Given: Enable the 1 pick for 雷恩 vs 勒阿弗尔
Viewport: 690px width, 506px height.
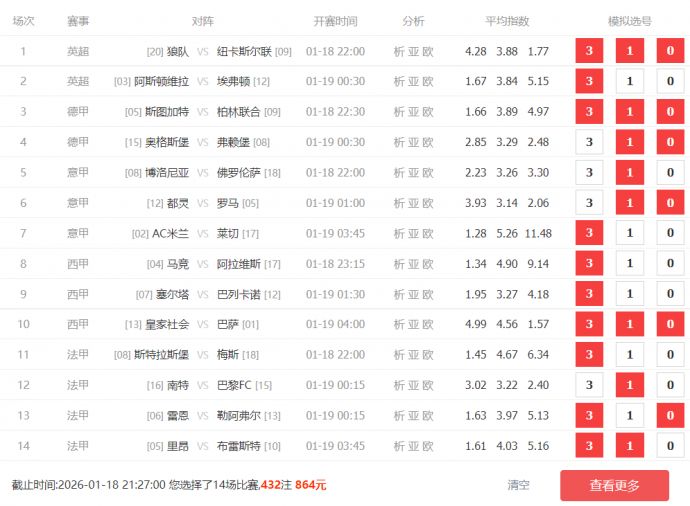Looking at the screenshot, I should [x=629, y=416].
